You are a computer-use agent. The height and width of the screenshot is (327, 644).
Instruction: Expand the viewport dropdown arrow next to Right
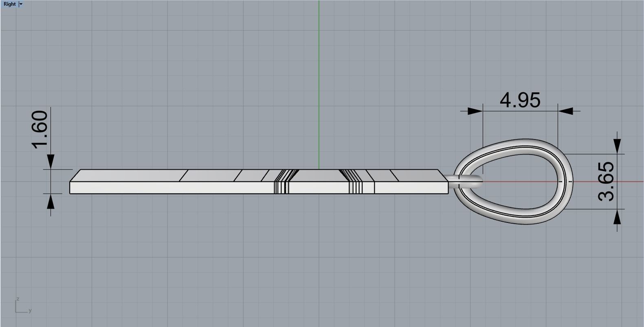21,4
